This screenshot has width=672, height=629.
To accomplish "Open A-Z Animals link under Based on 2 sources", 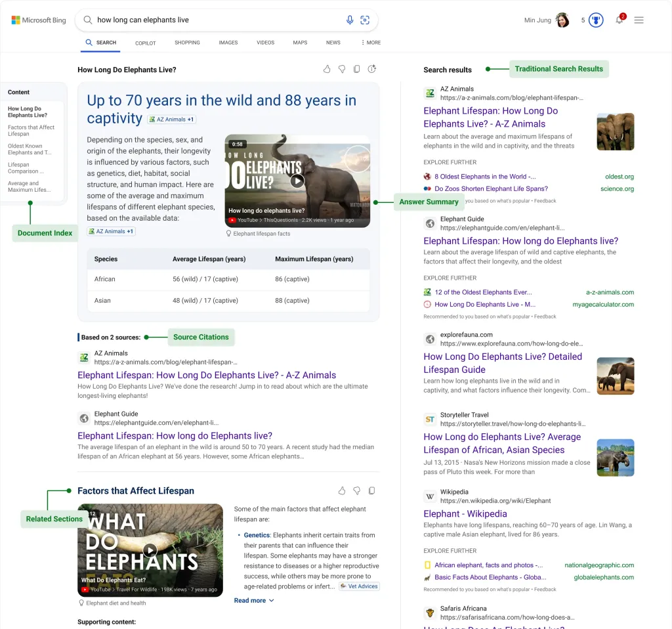I will (207, 375).
